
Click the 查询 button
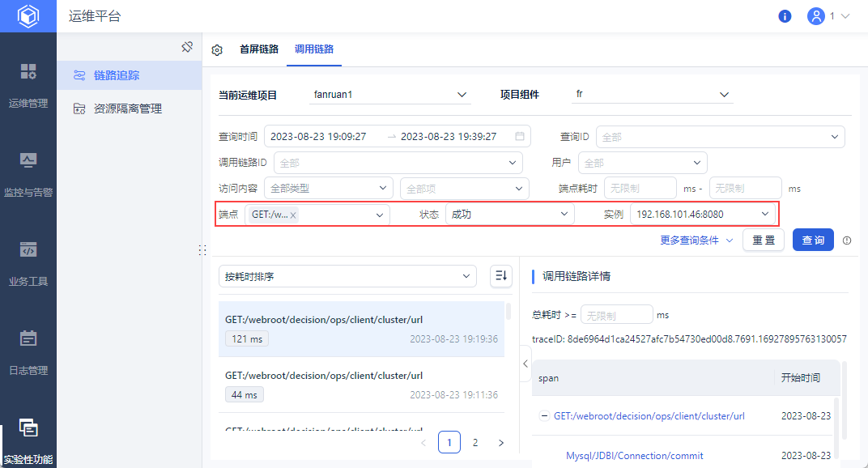(x=813, y=240)
